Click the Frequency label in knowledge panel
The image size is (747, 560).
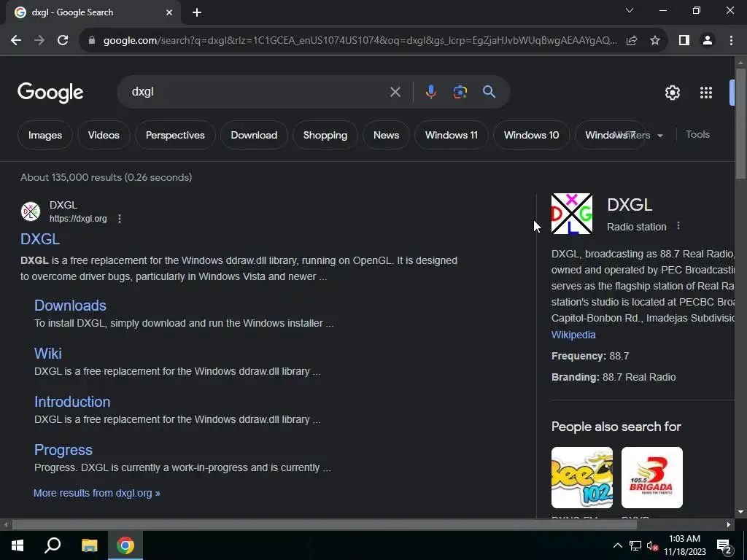[578, 356]
